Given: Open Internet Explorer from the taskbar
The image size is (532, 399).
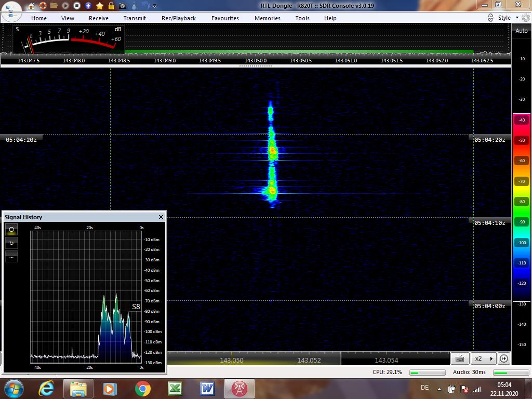Looking at the screenshot, I should (x=46, y=389).
